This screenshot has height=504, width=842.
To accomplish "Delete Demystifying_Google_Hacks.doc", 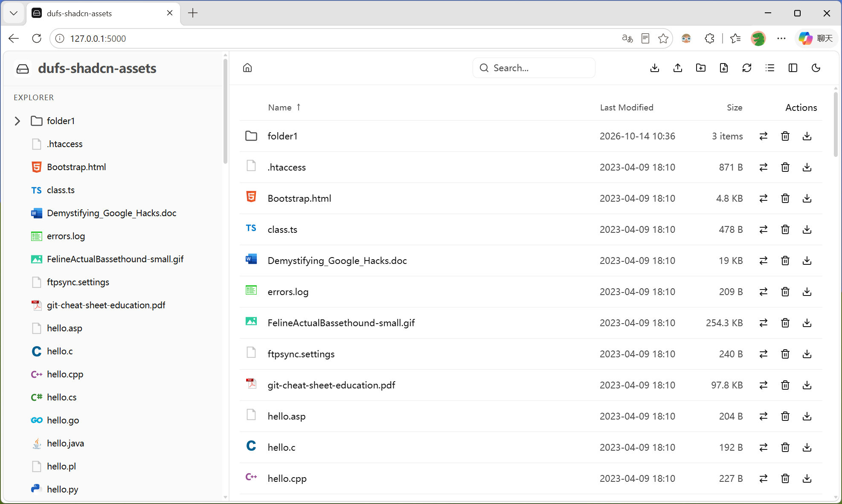I will [785, 261].
